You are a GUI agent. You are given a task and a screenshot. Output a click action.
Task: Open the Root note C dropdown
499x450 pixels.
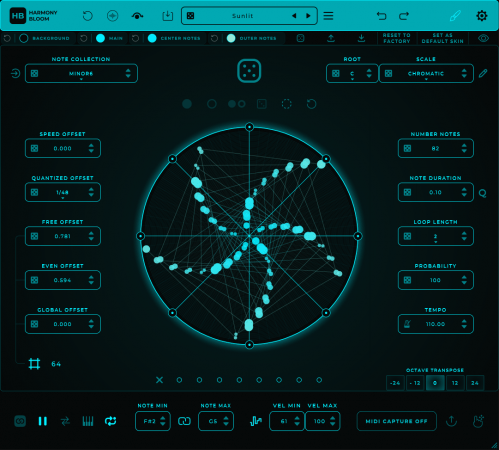pos(352,73)
